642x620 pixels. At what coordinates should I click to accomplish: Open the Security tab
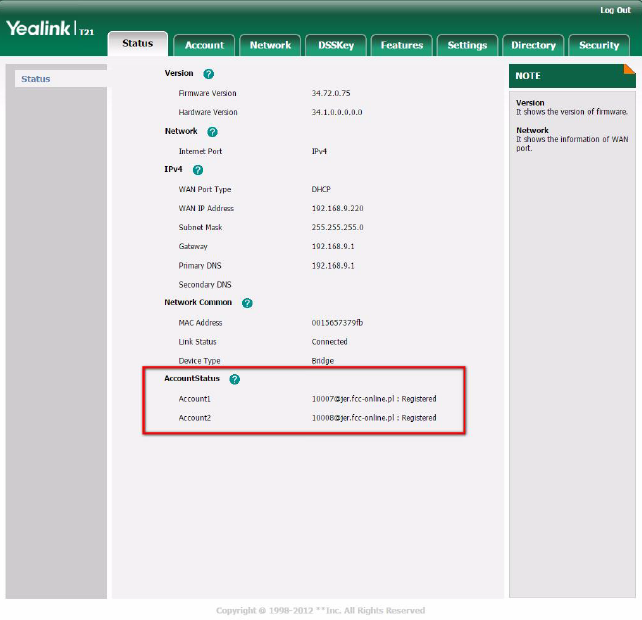tap(599, 45)
